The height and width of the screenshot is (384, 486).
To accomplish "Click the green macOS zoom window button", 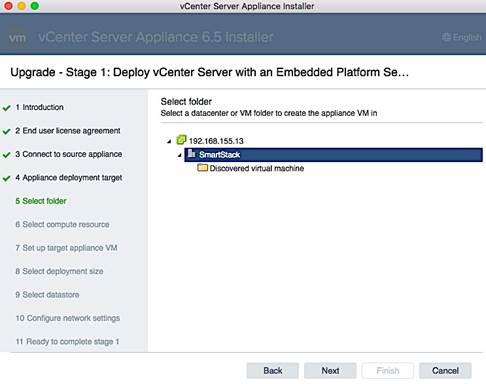I will point(35,6).
